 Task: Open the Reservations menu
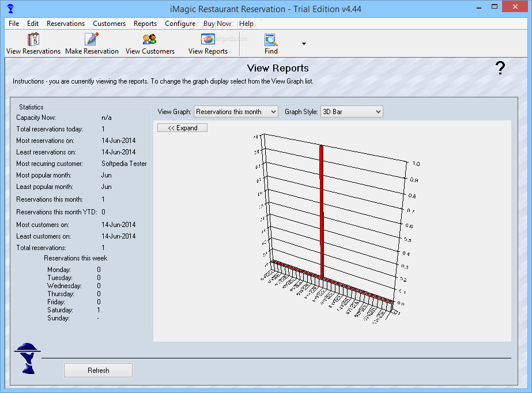pyautogui.click(x=66, y=24)
